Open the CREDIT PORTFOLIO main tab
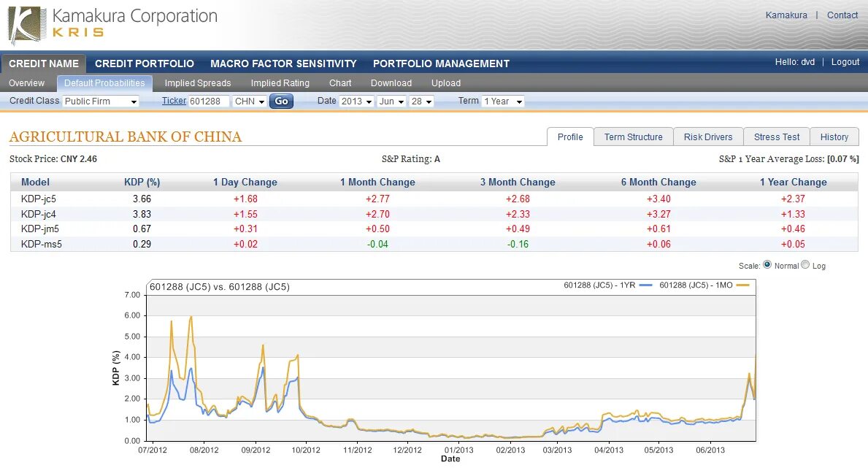 pos(145,64)
